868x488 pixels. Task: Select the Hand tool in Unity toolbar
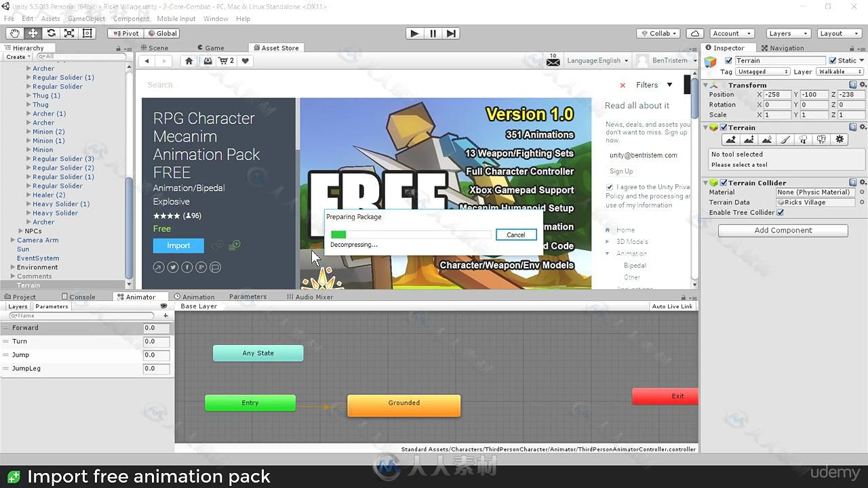(x=14, y=33)
